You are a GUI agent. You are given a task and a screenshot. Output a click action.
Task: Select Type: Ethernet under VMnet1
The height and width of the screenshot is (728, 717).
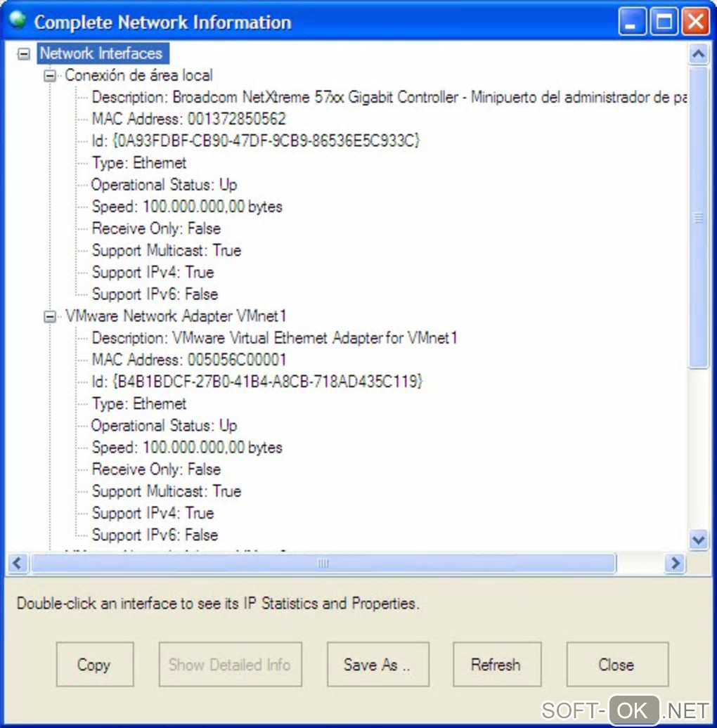click(139, 403)
